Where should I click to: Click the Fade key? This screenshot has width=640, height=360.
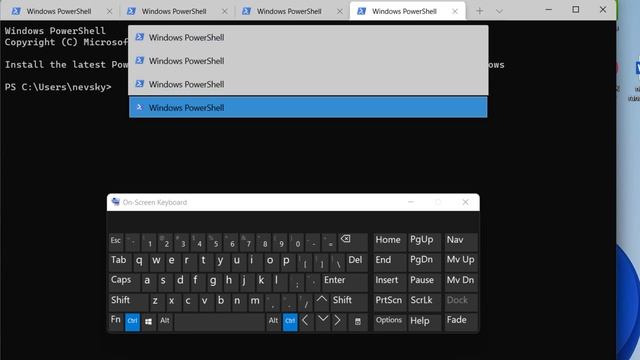point(461,321)
